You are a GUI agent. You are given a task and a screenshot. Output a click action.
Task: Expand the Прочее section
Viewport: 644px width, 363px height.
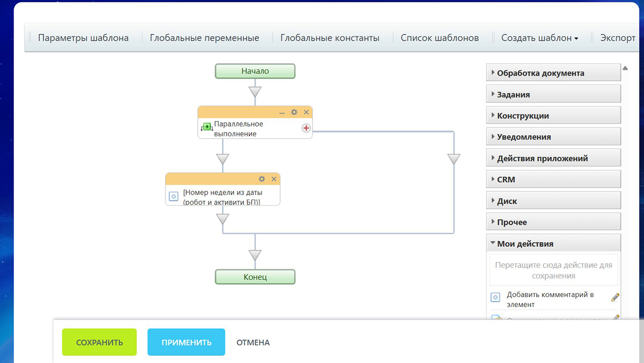(x=553, y=222)
